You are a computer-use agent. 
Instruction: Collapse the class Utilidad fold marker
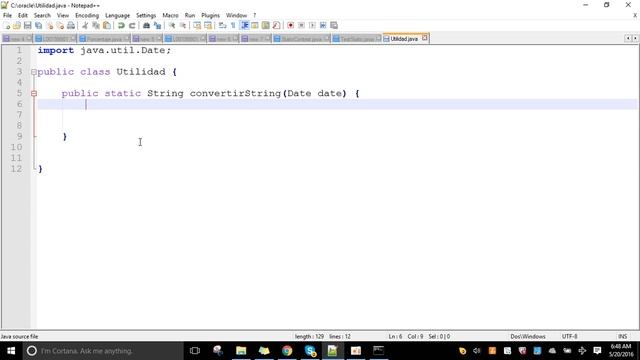(x=34, y=72)
